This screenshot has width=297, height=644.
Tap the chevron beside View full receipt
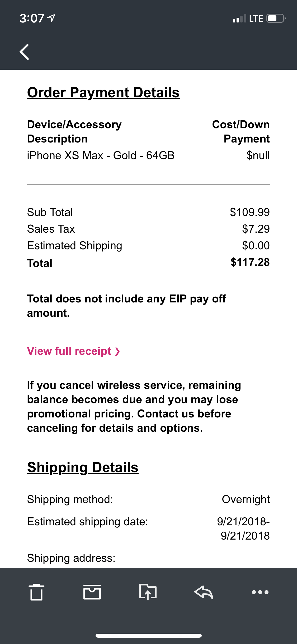[118, 351]
